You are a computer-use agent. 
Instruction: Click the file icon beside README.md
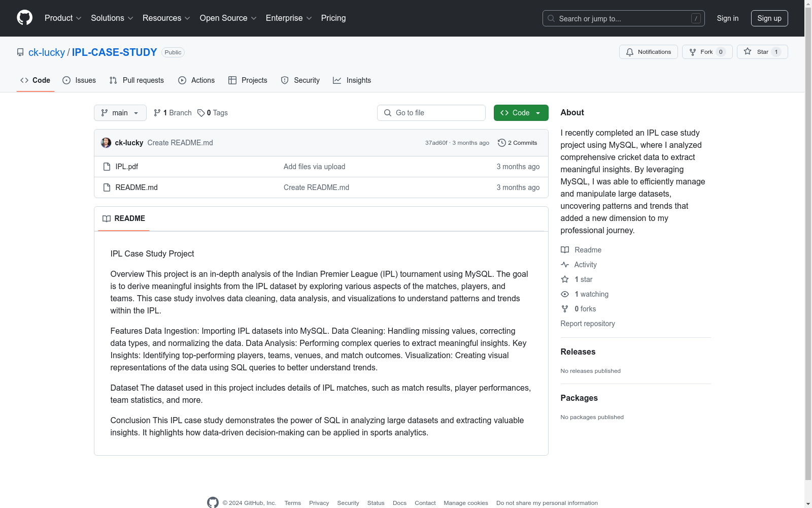click(x=107, y=187)
